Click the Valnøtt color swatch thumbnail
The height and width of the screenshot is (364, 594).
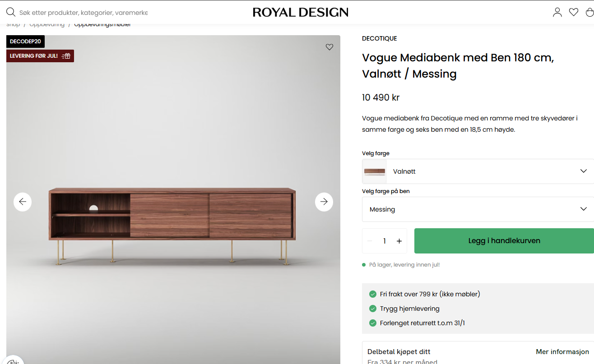[x=375, y=171]
